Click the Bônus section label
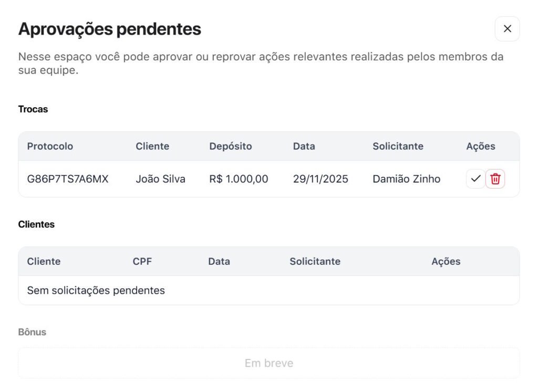This screenshot has height=392, width=538. pyautogui.click(x=32, y=332)
